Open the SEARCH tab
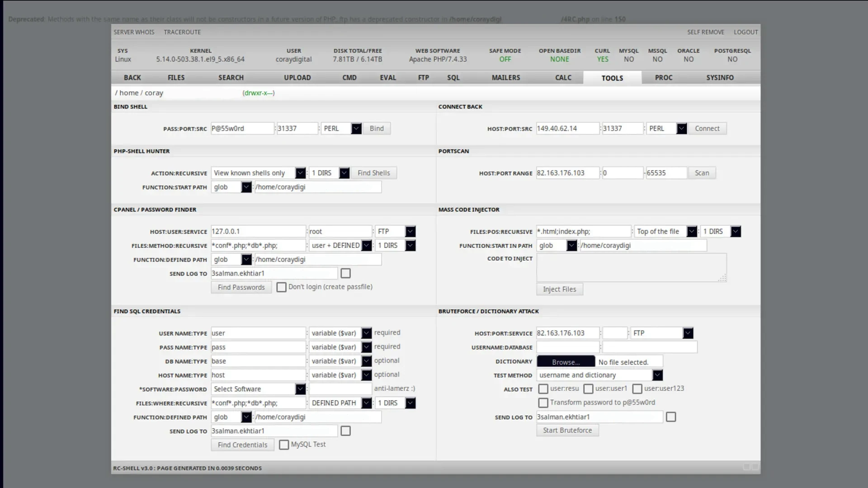The image size is (868, 488). point(231,78)
